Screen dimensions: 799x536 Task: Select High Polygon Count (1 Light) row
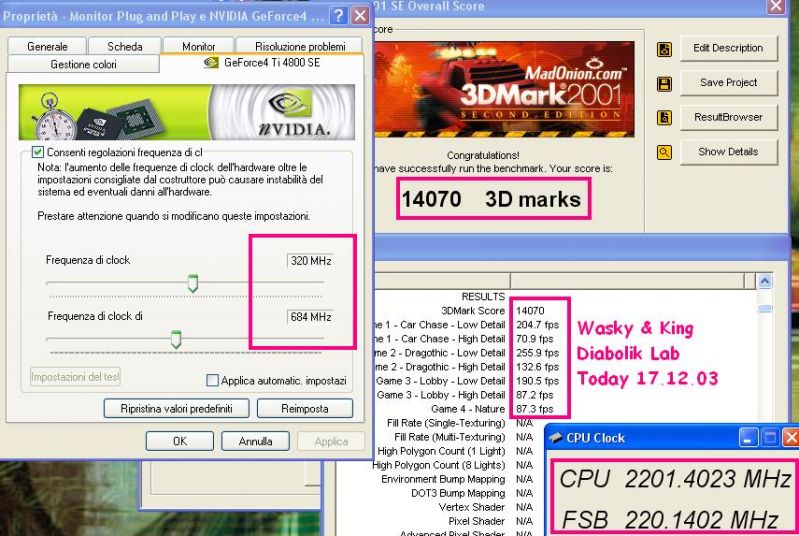pos(455,451)
